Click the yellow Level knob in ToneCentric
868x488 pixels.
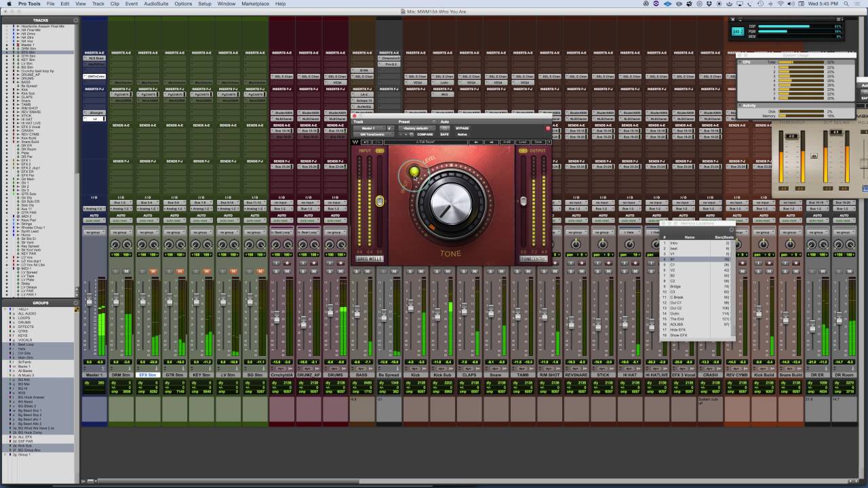pos(414,172)
